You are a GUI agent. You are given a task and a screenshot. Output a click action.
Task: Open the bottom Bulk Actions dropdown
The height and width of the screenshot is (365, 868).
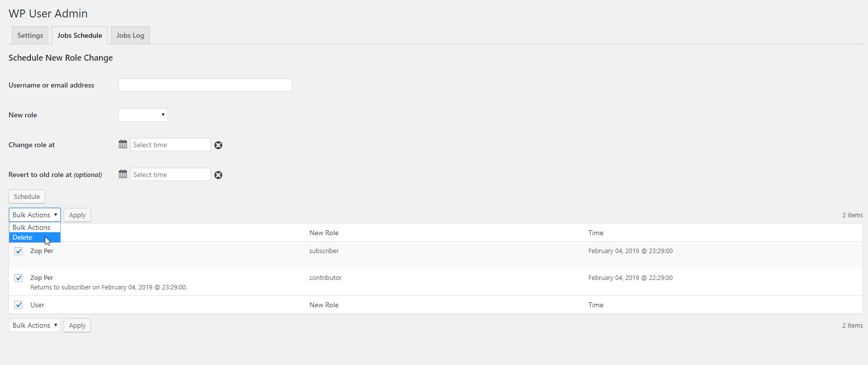pyautogui.click(x=34, y=325)
